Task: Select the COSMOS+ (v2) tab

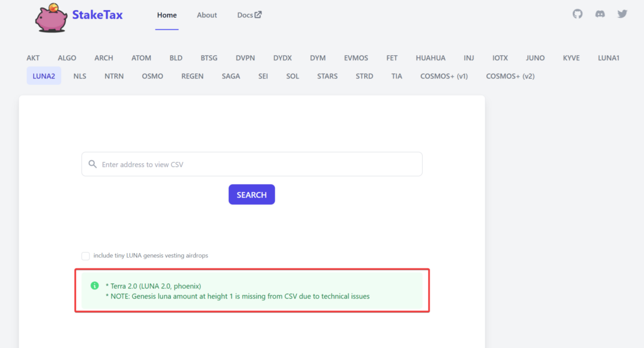Action: click(511, 76)
